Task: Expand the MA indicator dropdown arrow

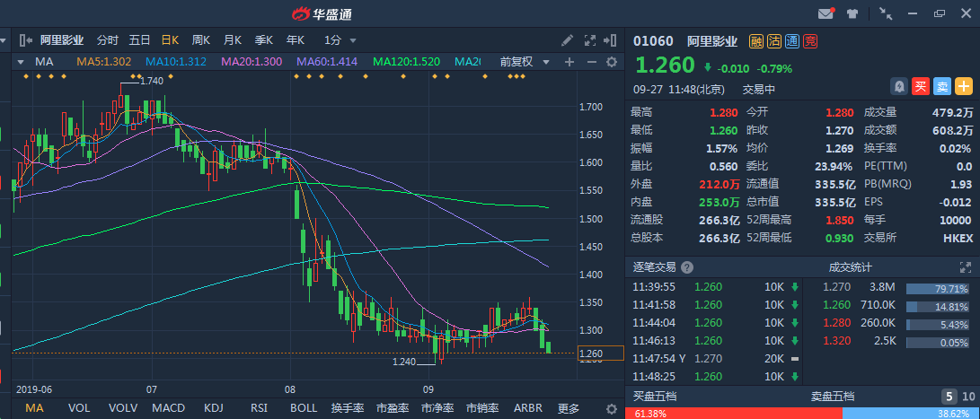Action: pyautogui.click(x=21, y=62)
